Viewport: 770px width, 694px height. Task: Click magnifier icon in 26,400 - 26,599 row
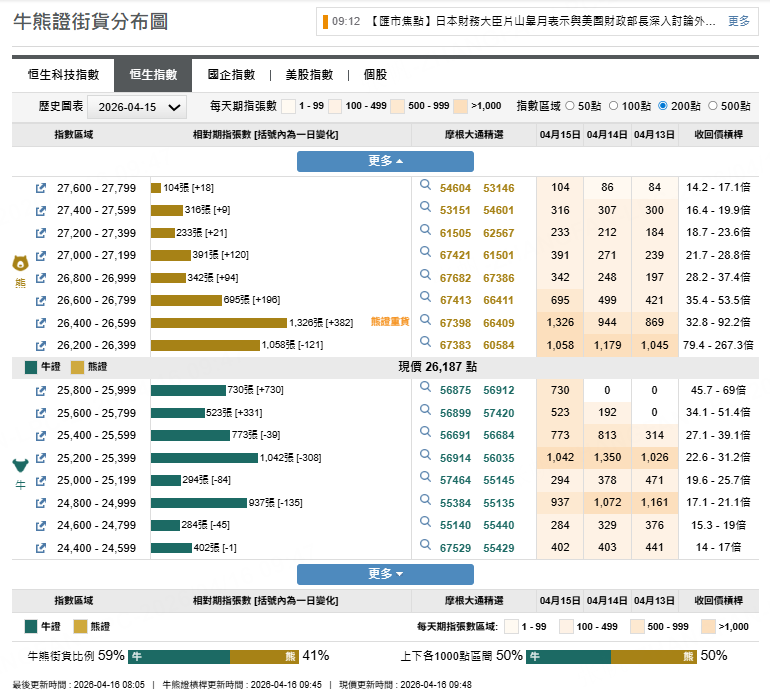425,323
